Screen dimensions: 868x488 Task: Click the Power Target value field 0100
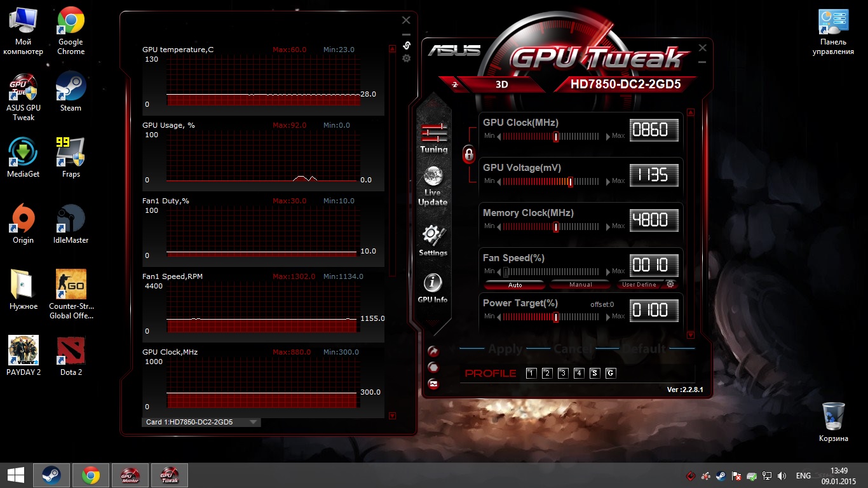click(x=654, y=311)
